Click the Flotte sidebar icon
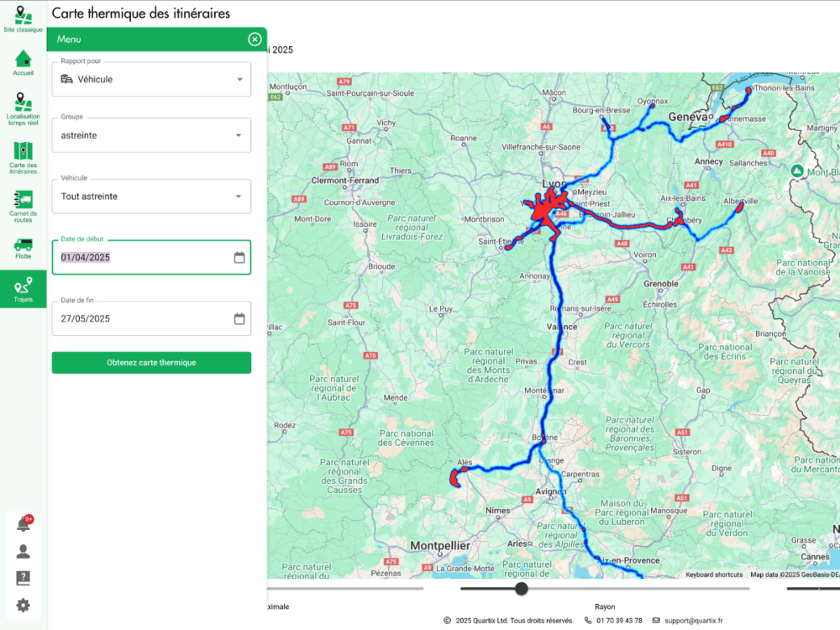Image resolution: width=840 pixels, height=630 pixels. [23, 245]
